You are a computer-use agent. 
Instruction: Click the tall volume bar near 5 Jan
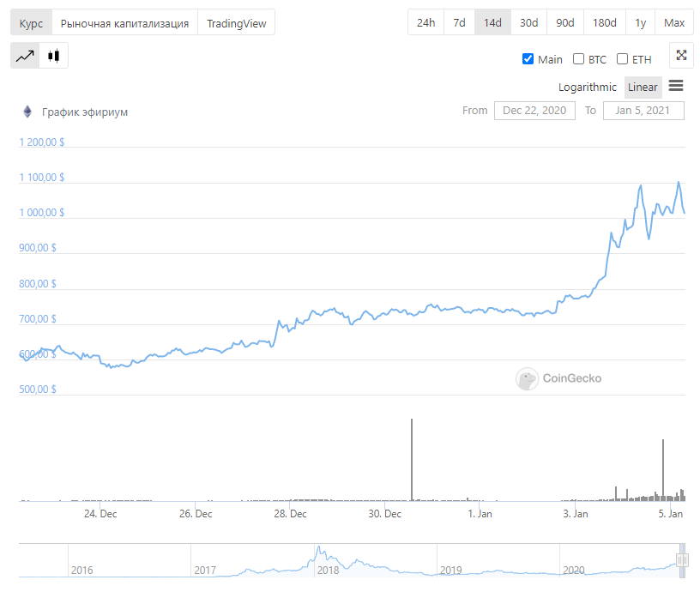point(663,470)
